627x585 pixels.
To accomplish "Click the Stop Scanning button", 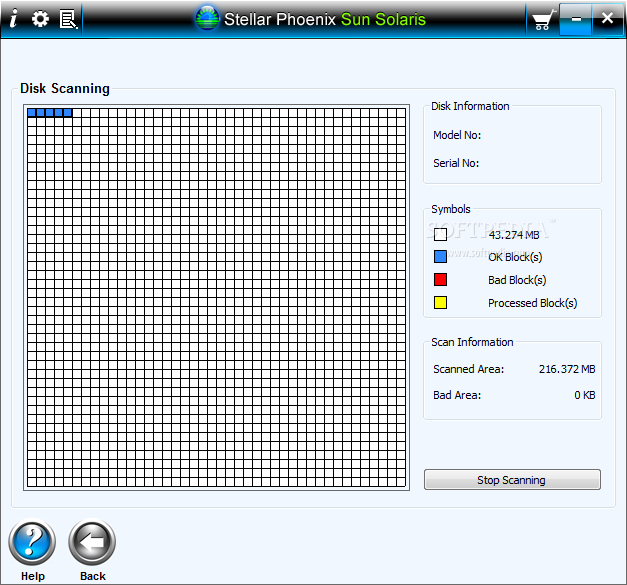I will (512, 479).
